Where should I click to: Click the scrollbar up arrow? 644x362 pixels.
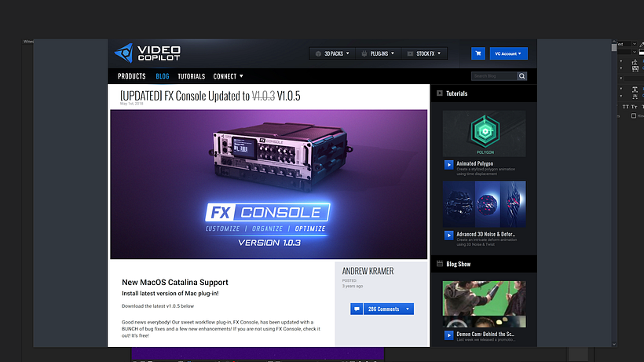click(x=614, y=42)
